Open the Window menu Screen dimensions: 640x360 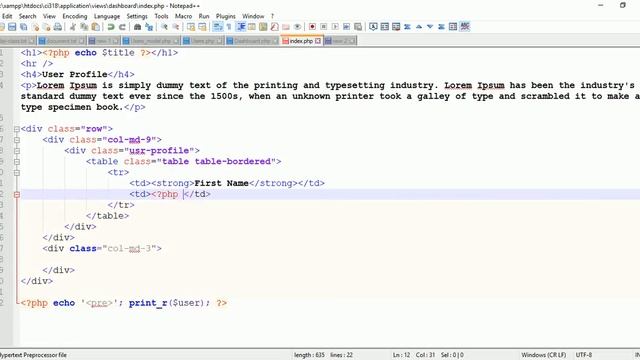pyautogui.click(x=253, y=16)
